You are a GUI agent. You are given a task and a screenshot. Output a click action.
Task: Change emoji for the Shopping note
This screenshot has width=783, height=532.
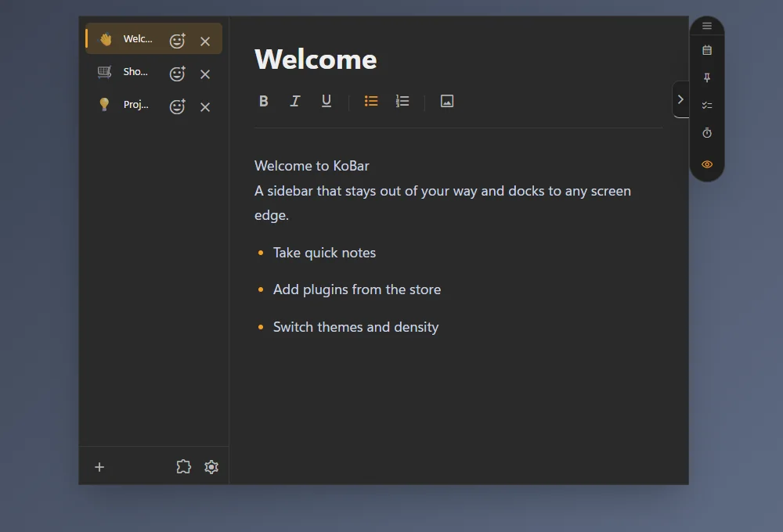177,74
